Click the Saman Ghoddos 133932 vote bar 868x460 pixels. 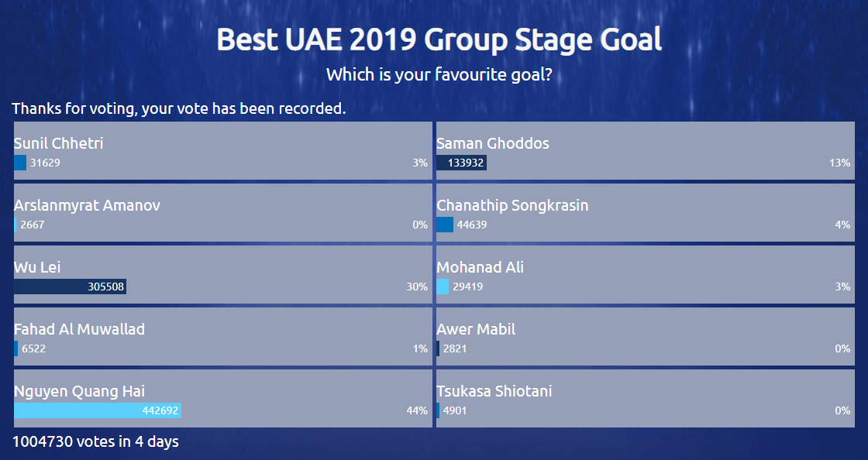[x=462, y=163]
